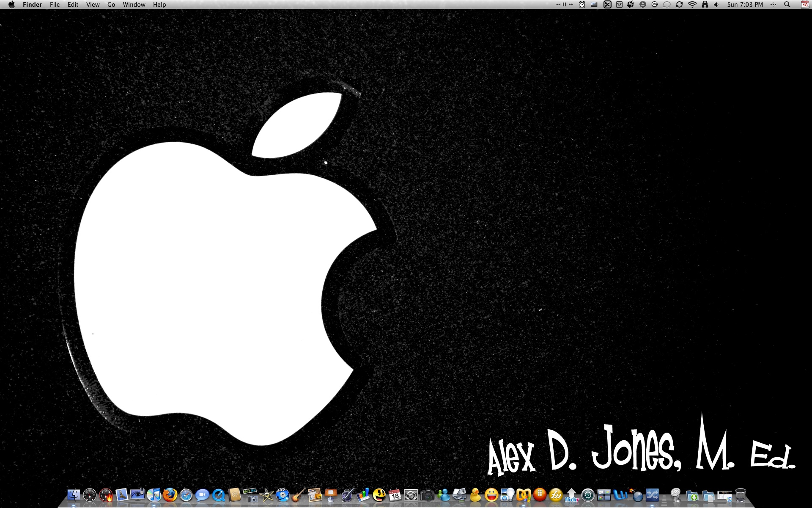Open Keynote podium icon in dock
Image resolution: width=812 pixels, height=508 pixels.
(331, 495)
